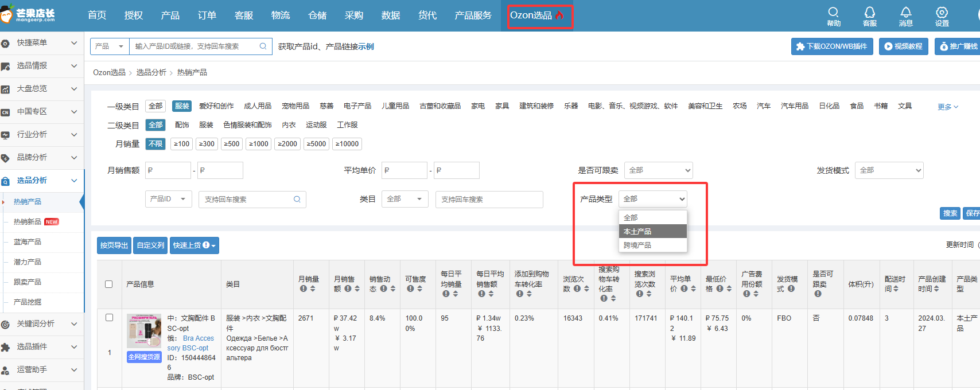This screenshot has height=390, width=980.
Task: Select 月销量 filter ≥10000
Action: tap(347, 144)
